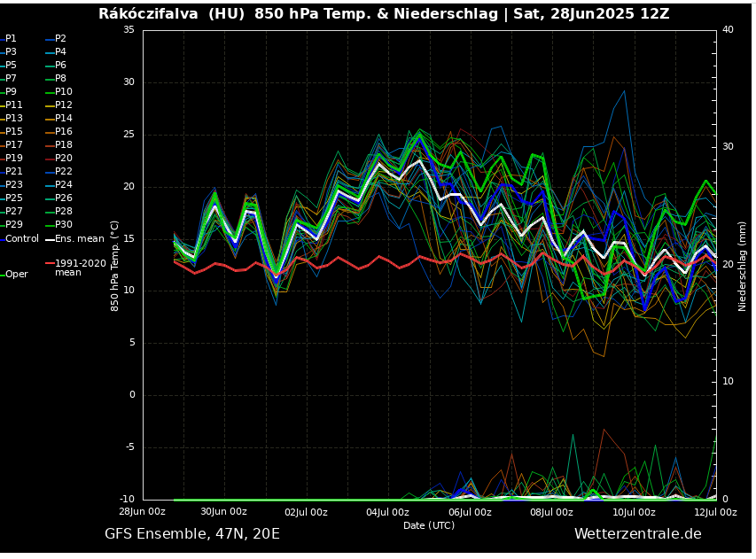The width and height of the screenshot is (756, 559).
Task: Click the P18 legend entry
Action: [63, 145]
